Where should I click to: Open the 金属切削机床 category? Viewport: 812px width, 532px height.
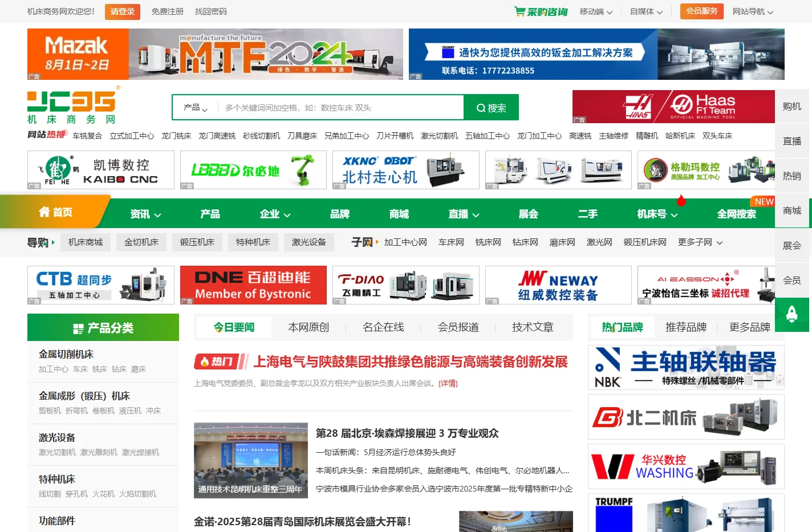[66, 354]
